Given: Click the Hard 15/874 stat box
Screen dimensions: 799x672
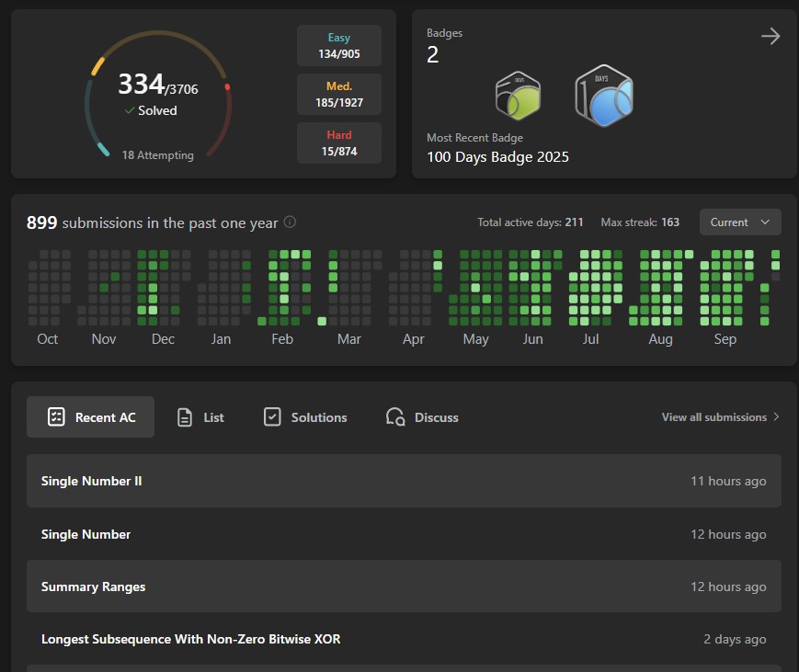Looking at the screenshot, I should coord(339,142).
